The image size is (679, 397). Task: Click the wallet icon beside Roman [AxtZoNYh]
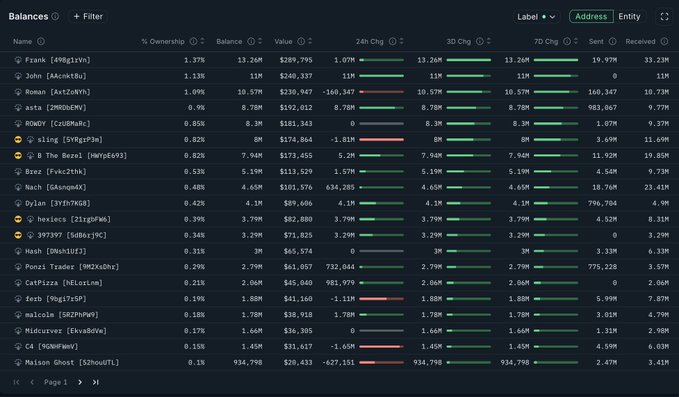tap(18, 92)
